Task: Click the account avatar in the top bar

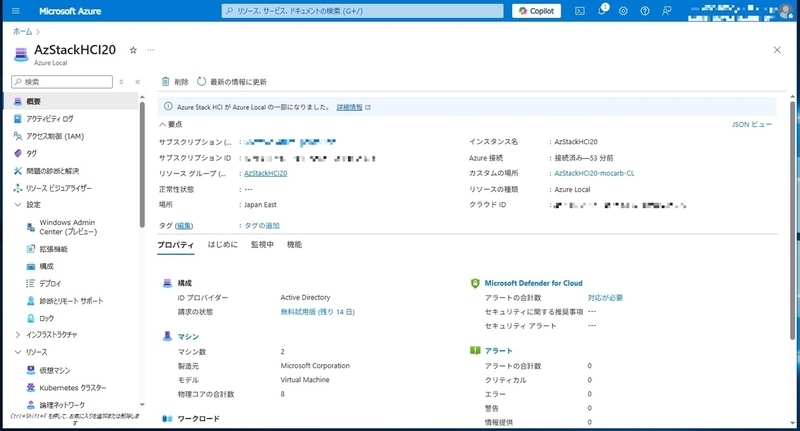Action: tap(785, 11)
